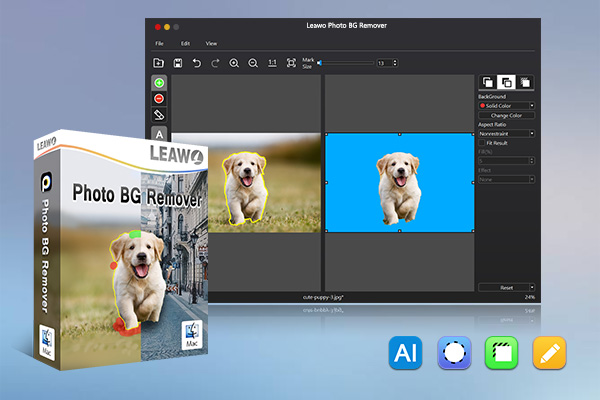Image resolution: width=600 pixels, height=400 pixels.
Task: Click the cute-puppy-3.jpg file name
Action: [323, 297]
